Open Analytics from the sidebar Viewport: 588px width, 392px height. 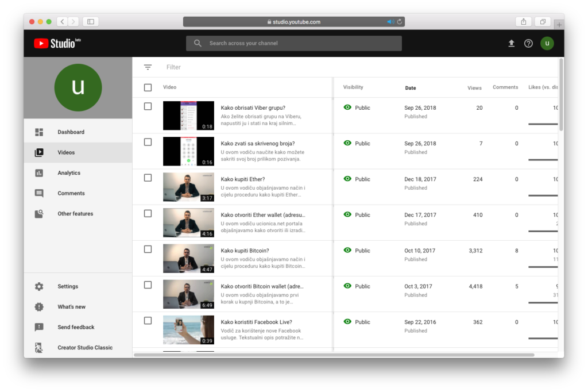[x=69, y=173]
